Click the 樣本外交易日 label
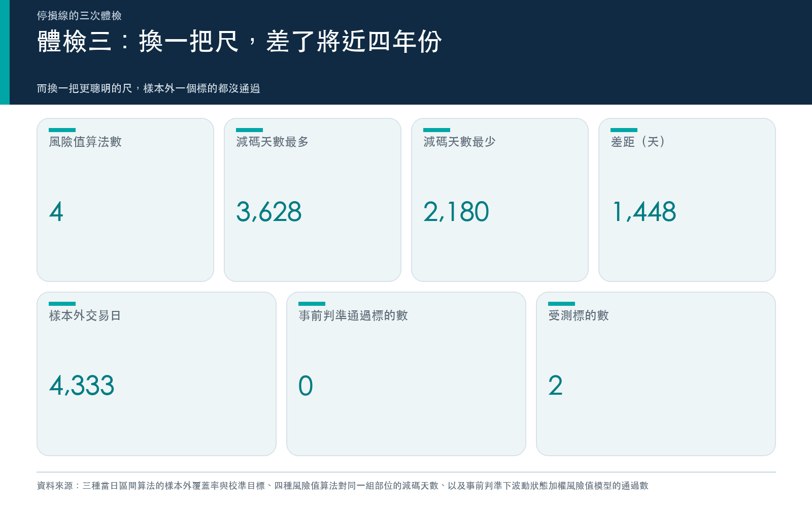 pyautogui.click(x=85, y=315)
